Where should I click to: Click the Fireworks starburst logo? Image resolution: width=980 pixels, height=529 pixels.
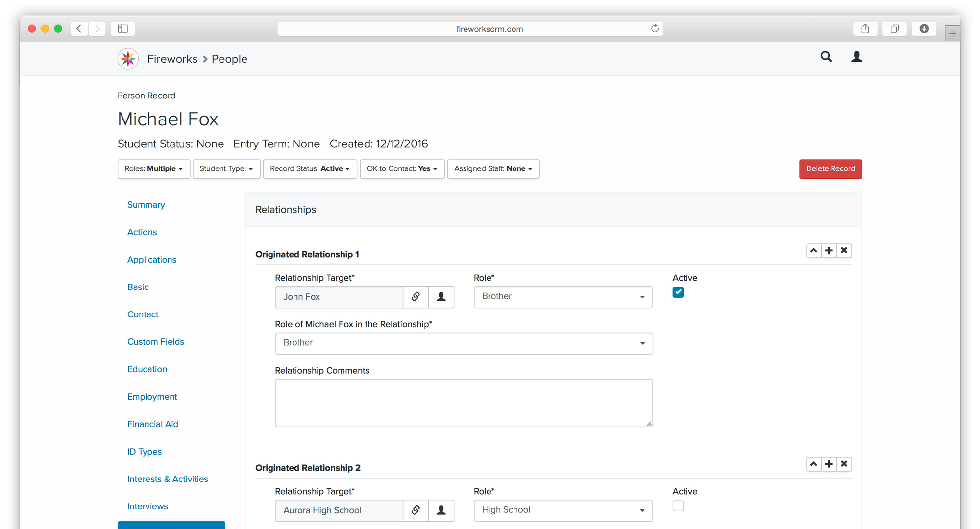point(128,59)
